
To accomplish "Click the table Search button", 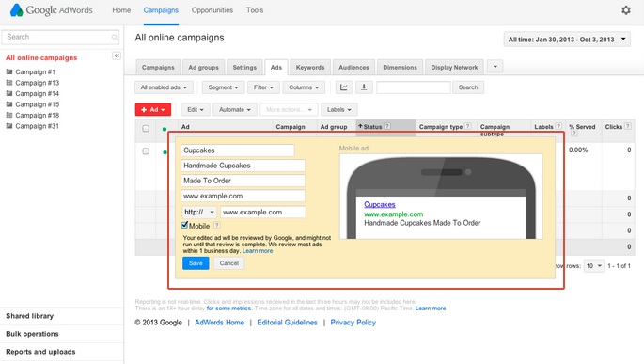I will click(468, 87).
